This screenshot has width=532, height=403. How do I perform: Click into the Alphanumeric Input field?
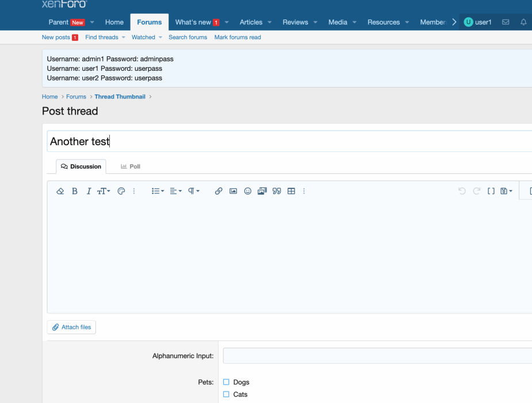pyautogui.click(x=377, y=356)
